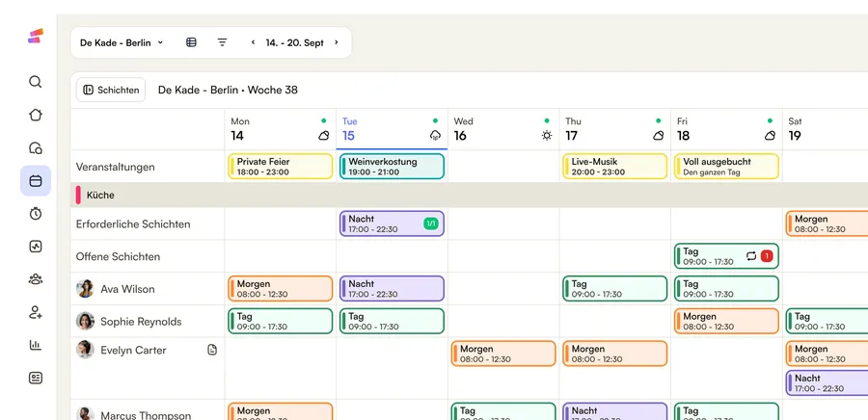
Task: Click the app logo in the sidebar
Action: [x=36, y=36]
